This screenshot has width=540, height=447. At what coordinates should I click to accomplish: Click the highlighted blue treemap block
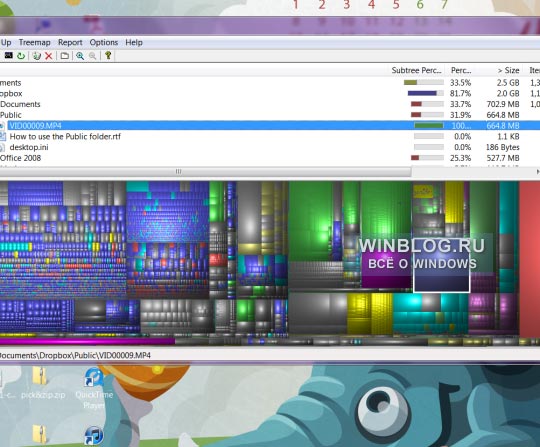coord(442,265)
